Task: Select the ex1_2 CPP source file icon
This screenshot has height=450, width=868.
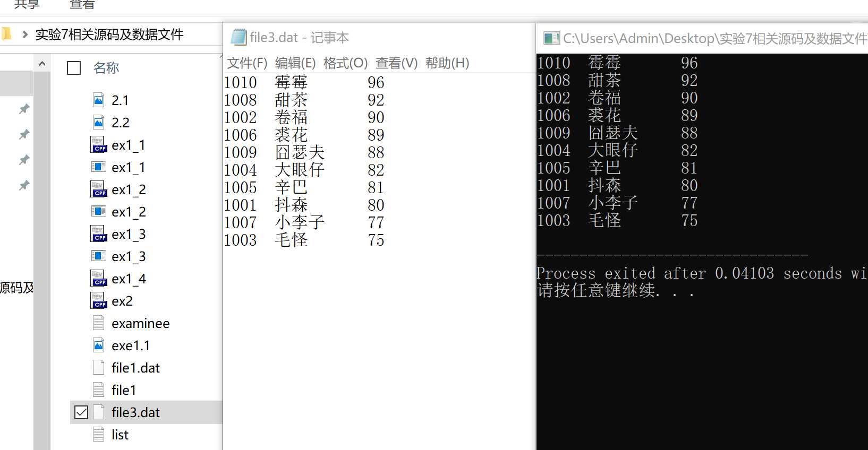Action: point(99,189)
